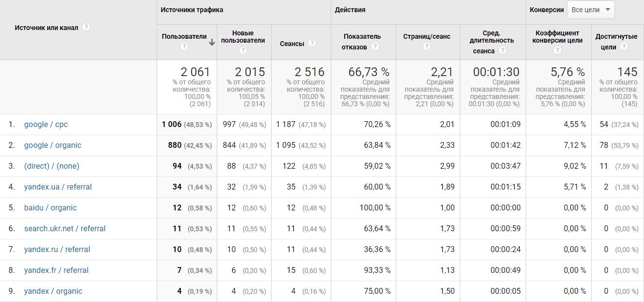Image resolution: width=644 pixels, height=302 pixels.
Task: Click sort arrow in Пользователи column
Action: click(212, 43)
